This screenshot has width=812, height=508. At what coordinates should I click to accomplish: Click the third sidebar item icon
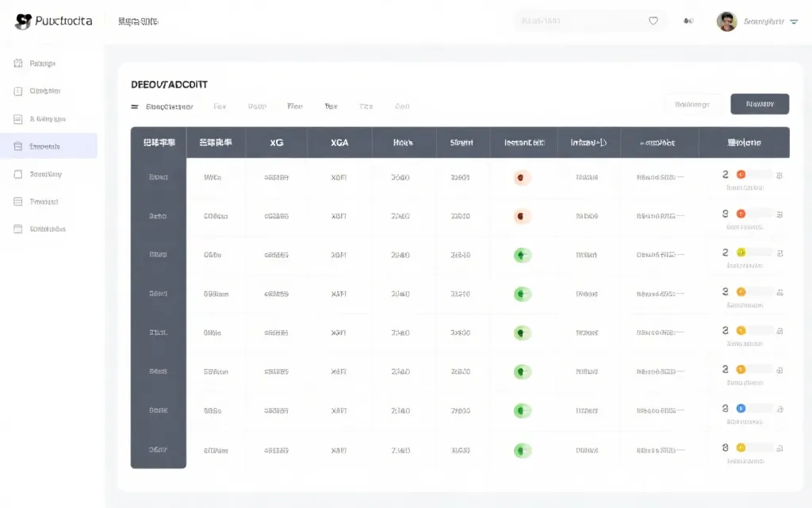pos(18,119)
